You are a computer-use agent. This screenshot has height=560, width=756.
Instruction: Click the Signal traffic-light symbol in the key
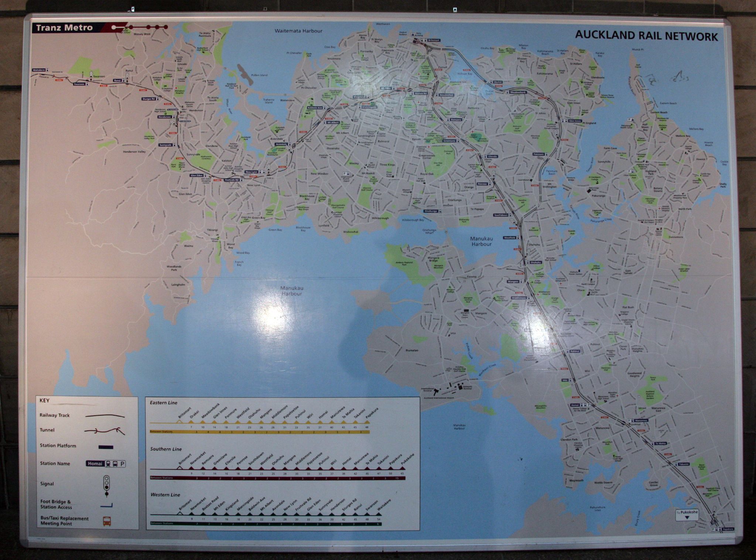point(107,485)
